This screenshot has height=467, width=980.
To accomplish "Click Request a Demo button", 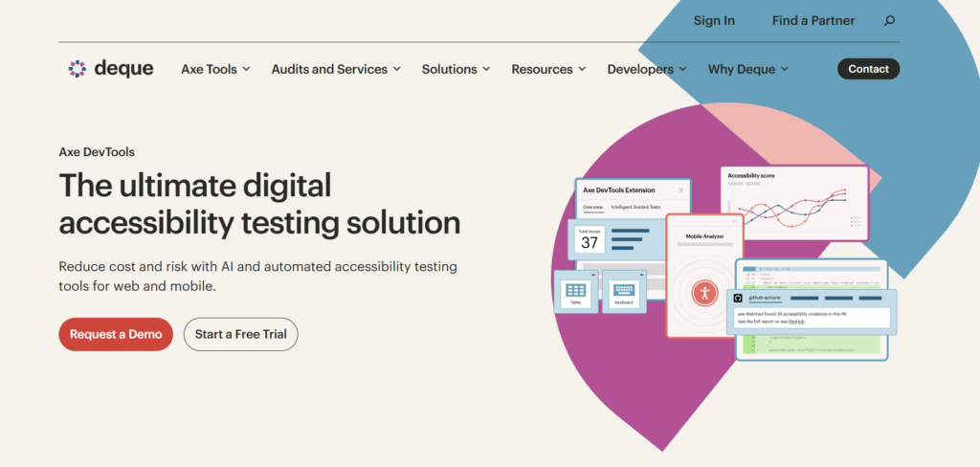I will click(x=116, y=334).
